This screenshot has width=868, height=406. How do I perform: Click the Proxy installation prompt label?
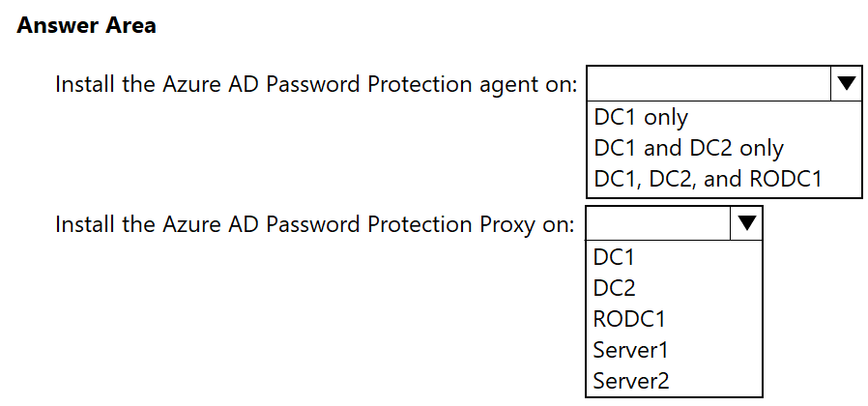[x=315, y=225]
